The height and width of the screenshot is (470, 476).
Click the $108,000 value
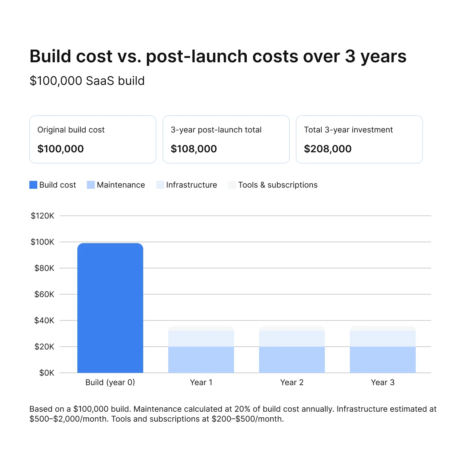[194, 149]
